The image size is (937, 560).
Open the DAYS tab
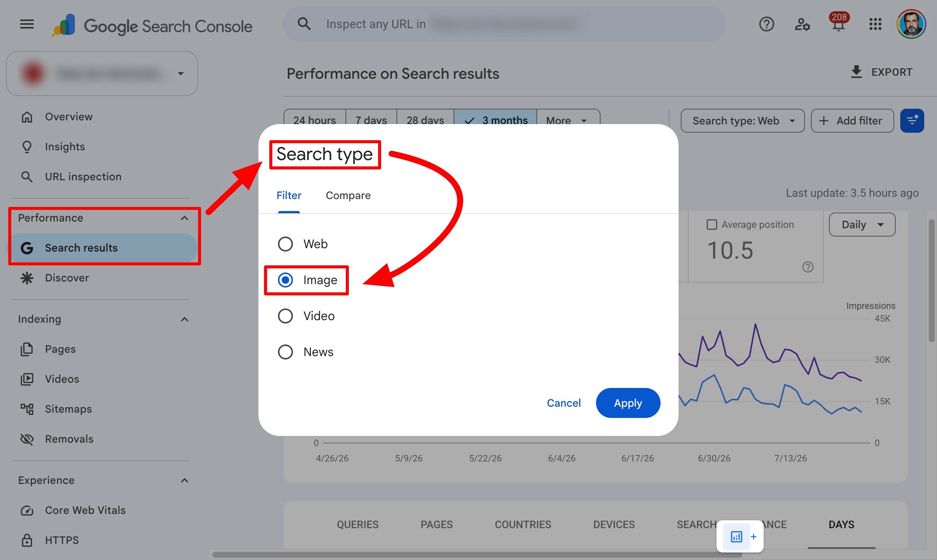(x=841, y=524)
